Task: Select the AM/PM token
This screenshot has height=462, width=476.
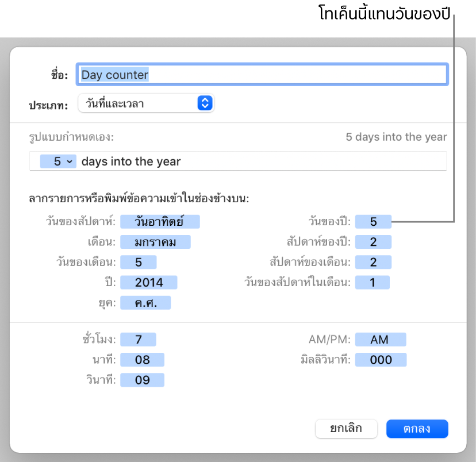Action: (x=381, y=340)
